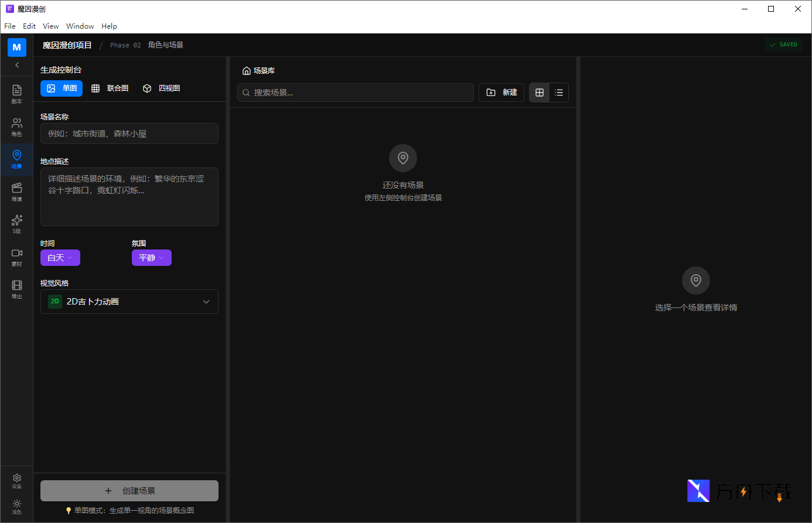Viewport: 812px width, 523px height.
Task: Toggle 浅色 light theme mode
Action: pos(16,507)
